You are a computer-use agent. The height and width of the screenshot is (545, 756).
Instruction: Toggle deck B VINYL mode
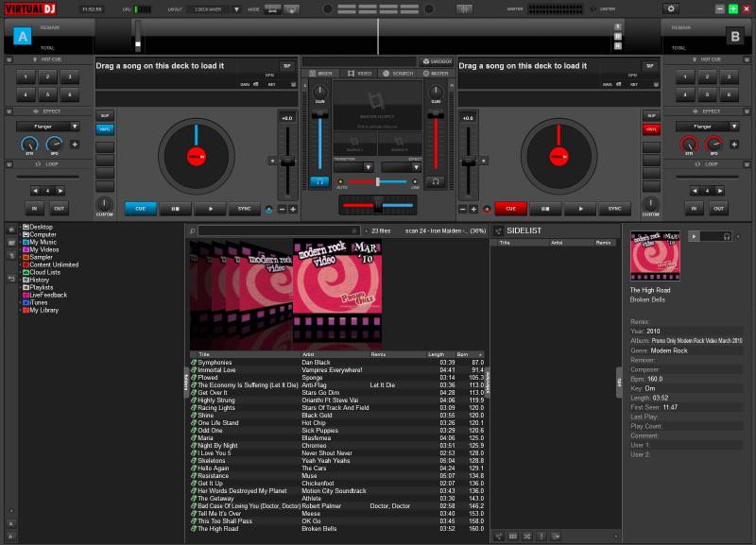pyautogui.click(x=651, y=129)
